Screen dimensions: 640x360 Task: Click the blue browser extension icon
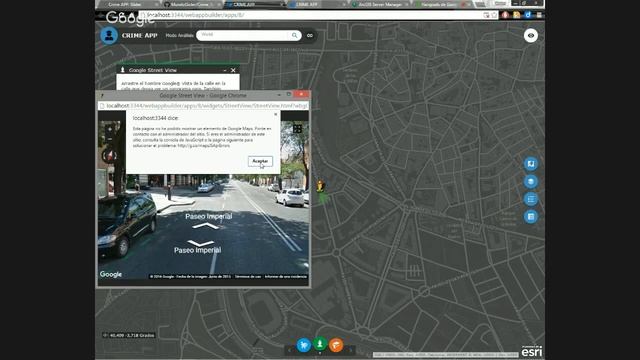click(x=528, y=15)
